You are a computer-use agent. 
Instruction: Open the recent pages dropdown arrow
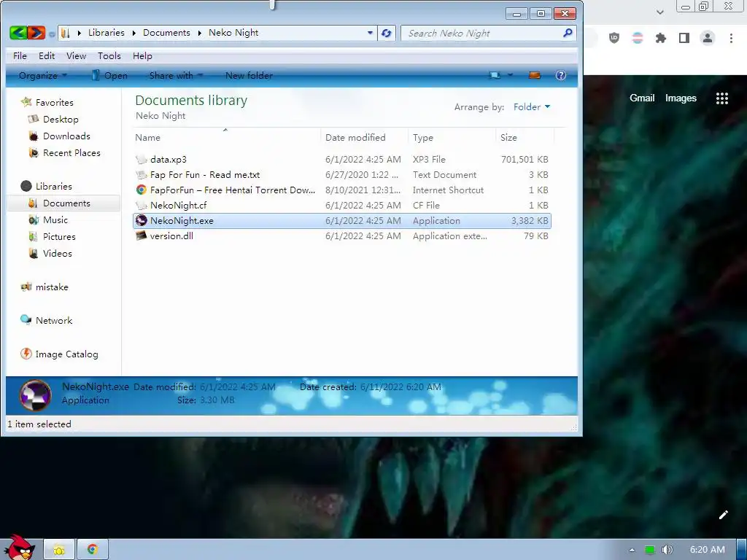tap(52, 34)
